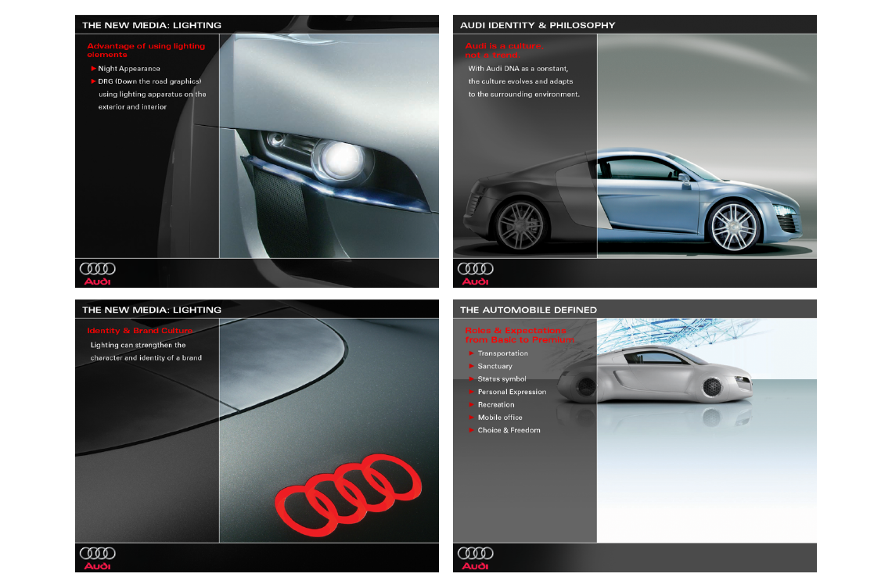The image size is (892, 588).
Task: Click the Audi logo below the red rings image
Action: (x=98, y=556)
